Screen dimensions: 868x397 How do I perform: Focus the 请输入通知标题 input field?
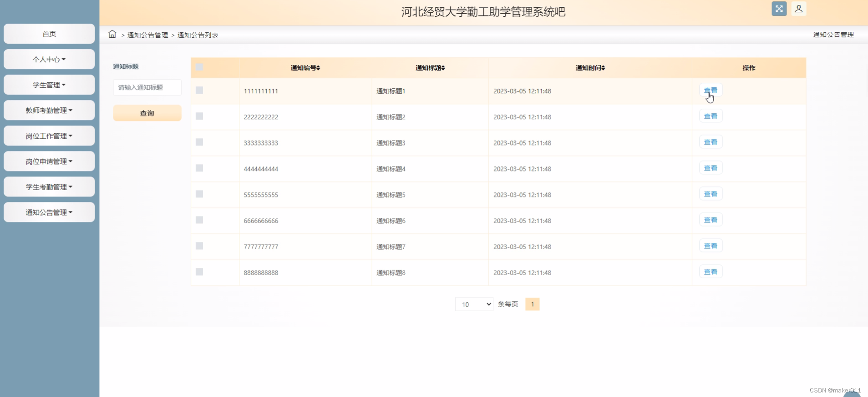pyautogui.click(x=147, y=87)
